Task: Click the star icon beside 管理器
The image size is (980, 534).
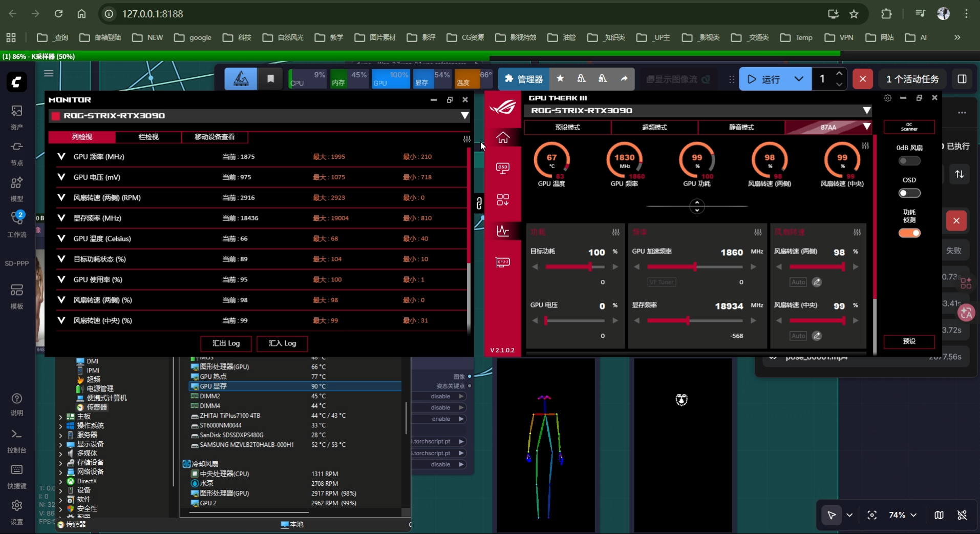Action: pos(560,79)
